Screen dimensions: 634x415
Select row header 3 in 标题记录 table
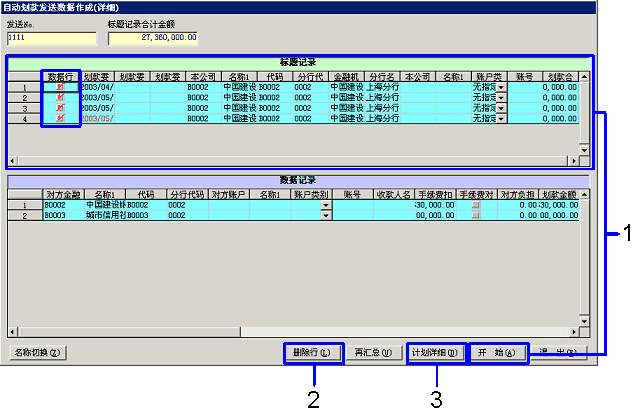click(24, 107)
